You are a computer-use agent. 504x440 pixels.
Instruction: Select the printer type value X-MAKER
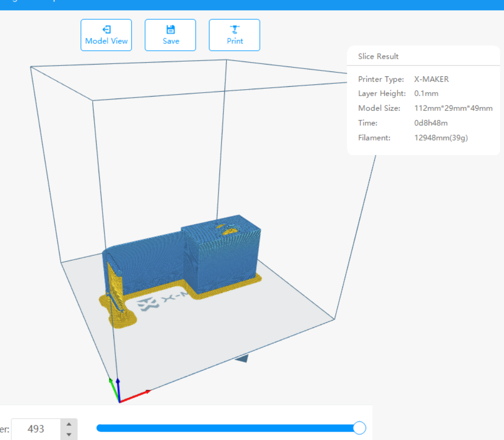pos(432,79)
